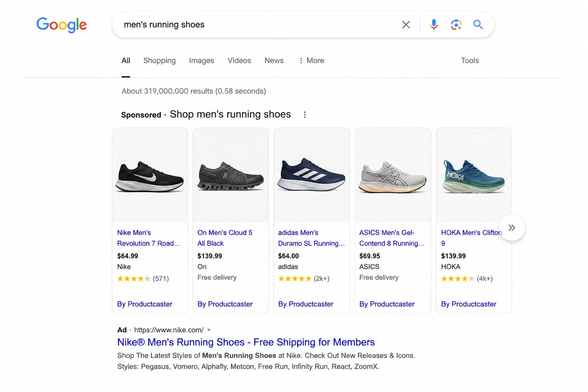This screenshot has height=392, width=588.
Task: Click By Productcaster under the Nike card
Action: [145, 304]
